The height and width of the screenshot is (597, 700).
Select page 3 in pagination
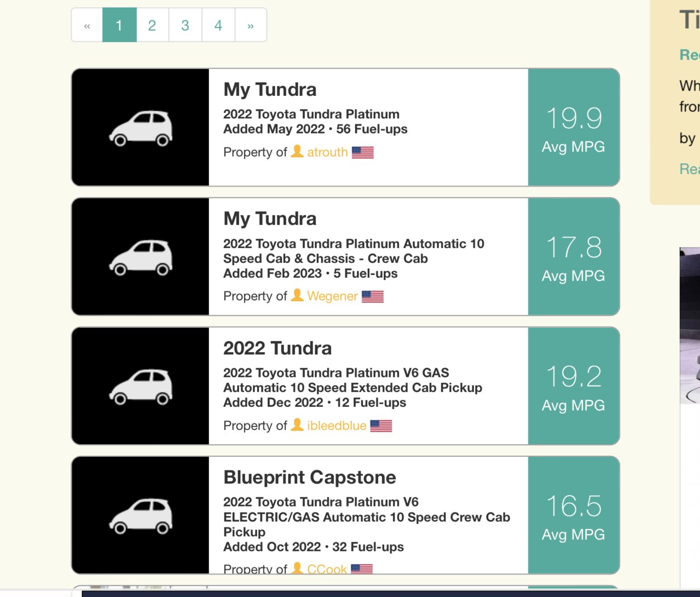pyautogui.click(x=185, y=25)
